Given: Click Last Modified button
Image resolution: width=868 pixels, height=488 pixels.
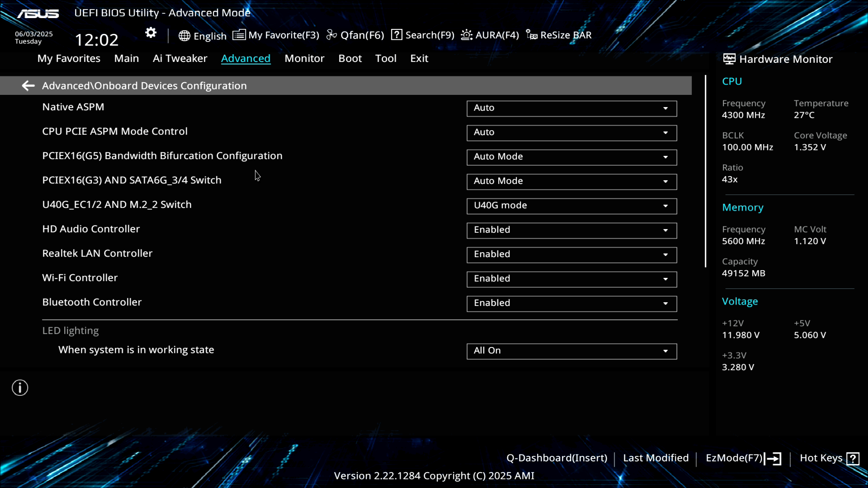Looking at the screenshot, I should [656, 458].
